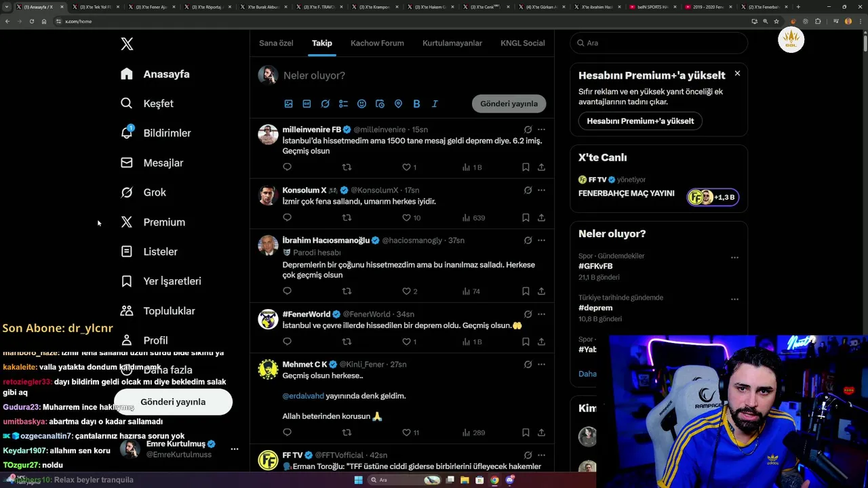Image resolution: width=868 pixels, height=488 pixels.
Task: Toggle bold text formatting
Action: 416,104
